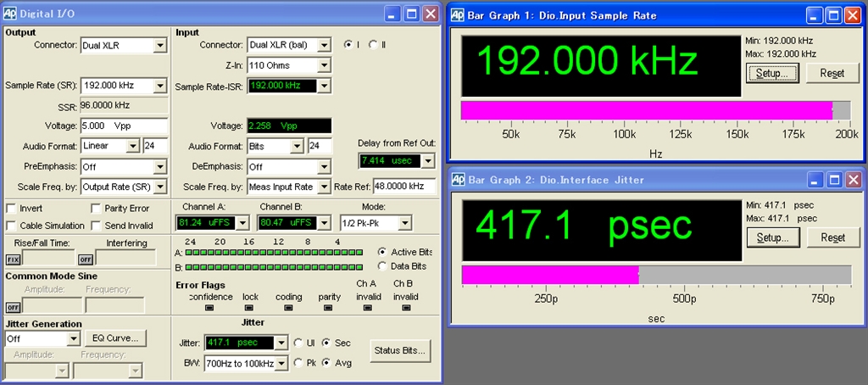Toggle the FIX button under Rise/Fall Time
The image size is (868, 385).
[x=13, y=259]
